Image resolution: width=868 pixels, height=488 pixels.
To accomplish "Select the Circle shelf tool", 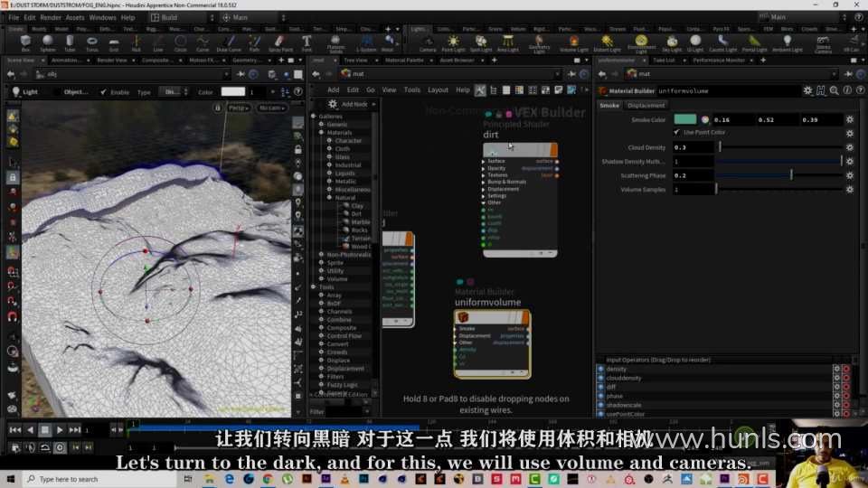I will (181, 43).
